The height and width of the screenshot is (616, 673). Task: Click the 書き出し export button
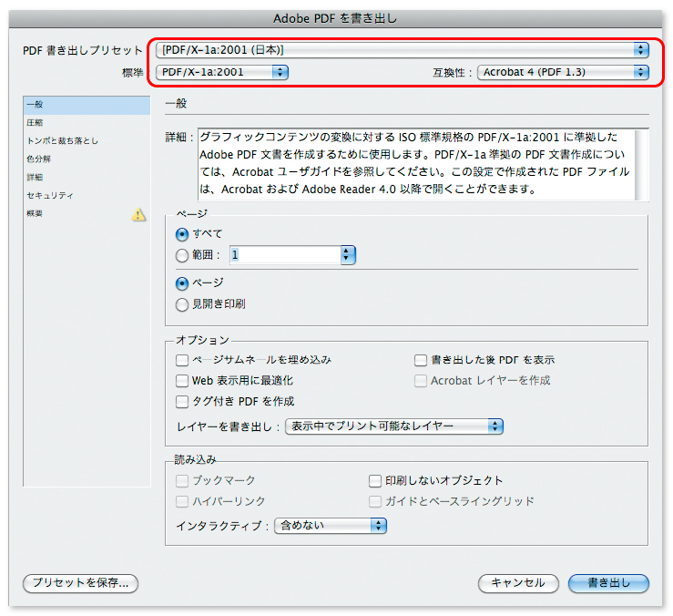point(608,583)
